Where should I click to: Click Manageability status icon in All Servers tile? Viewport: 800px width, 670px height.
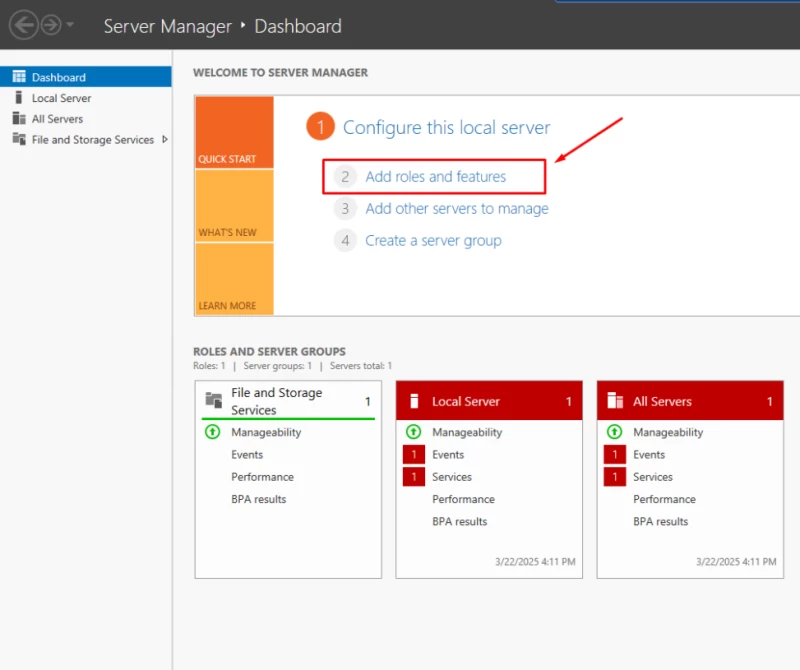[614, 432]
